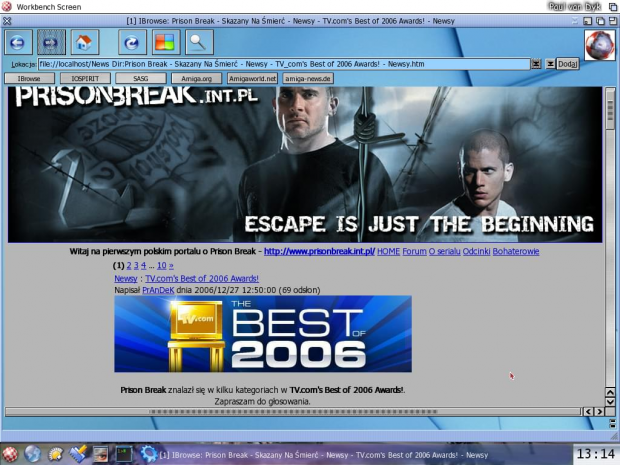Open search with the magnifying glass icon
The height and width of the screenshot is (465, 620).
(x=199, y=42)
